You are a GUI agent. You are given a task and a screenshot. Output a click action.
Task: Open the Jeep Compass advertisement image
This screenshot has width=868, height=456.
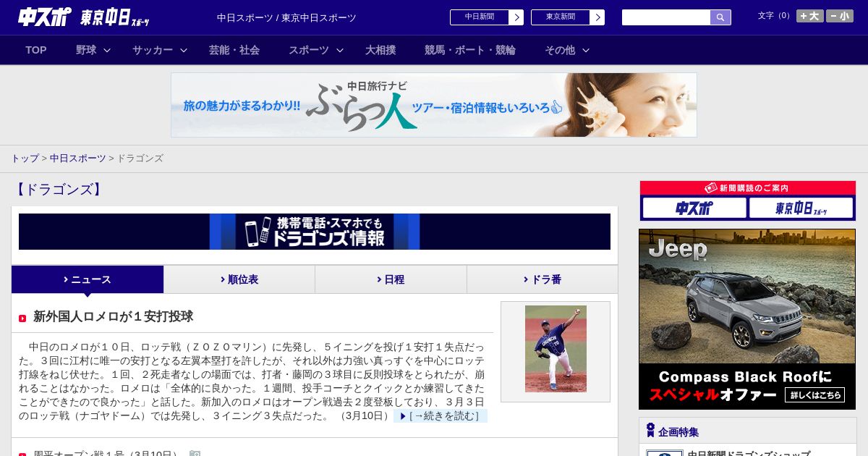[747, 319]
